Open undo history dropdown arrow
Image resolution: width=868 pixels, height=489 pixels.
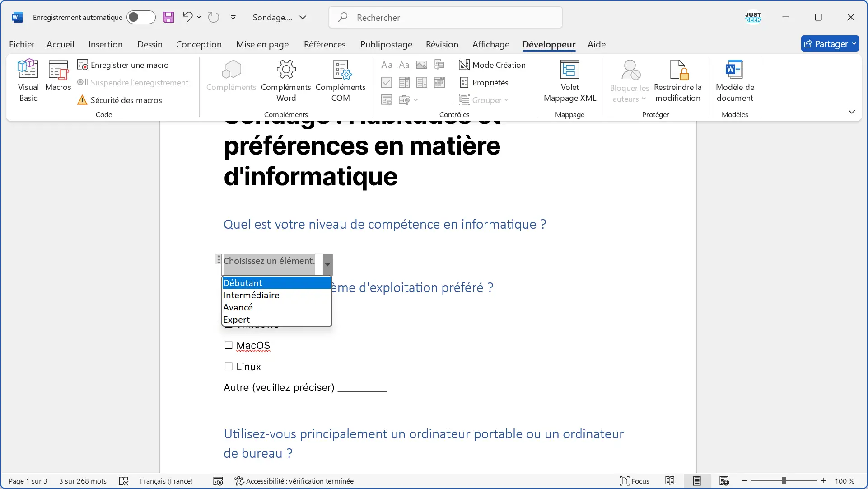199,17
